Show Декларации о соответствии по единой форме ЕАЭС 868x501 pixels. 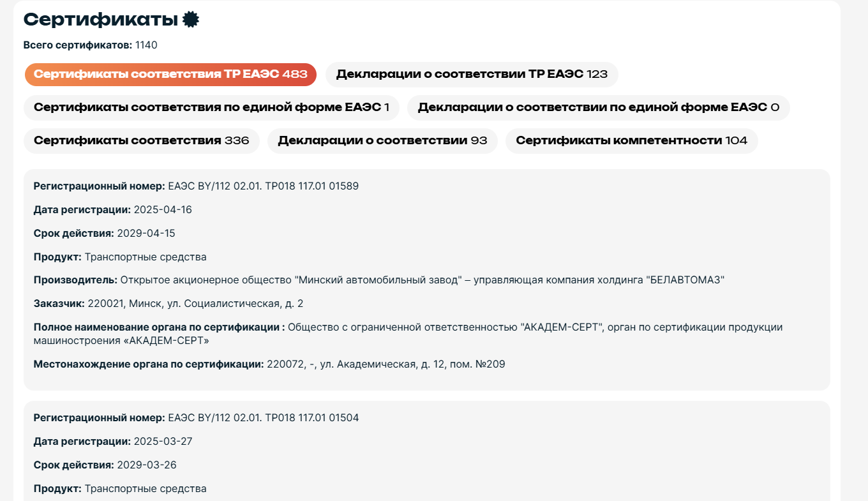tap(598, 107)
